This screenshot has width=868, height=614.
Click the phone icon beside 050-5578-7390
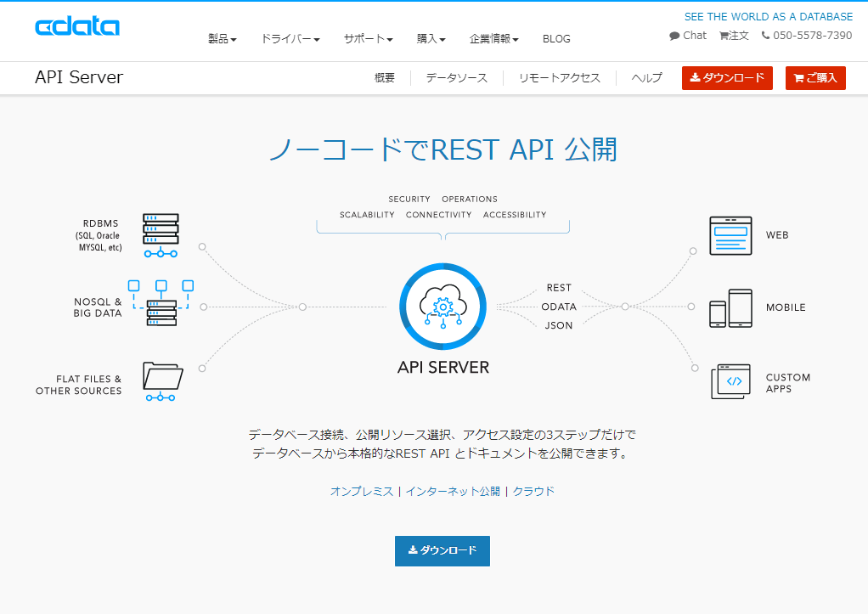pyautogui.click(x=765, y=36)
